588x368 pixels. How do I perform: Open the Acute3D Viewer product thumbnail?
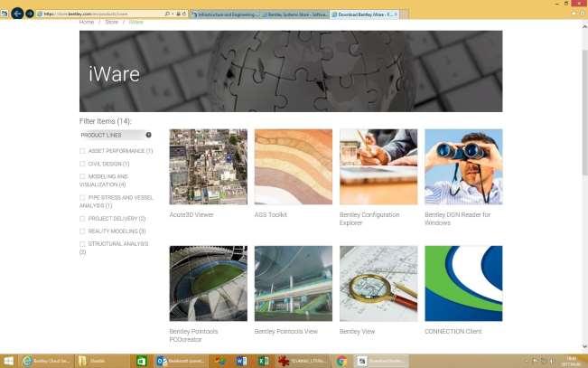point(208,166)
